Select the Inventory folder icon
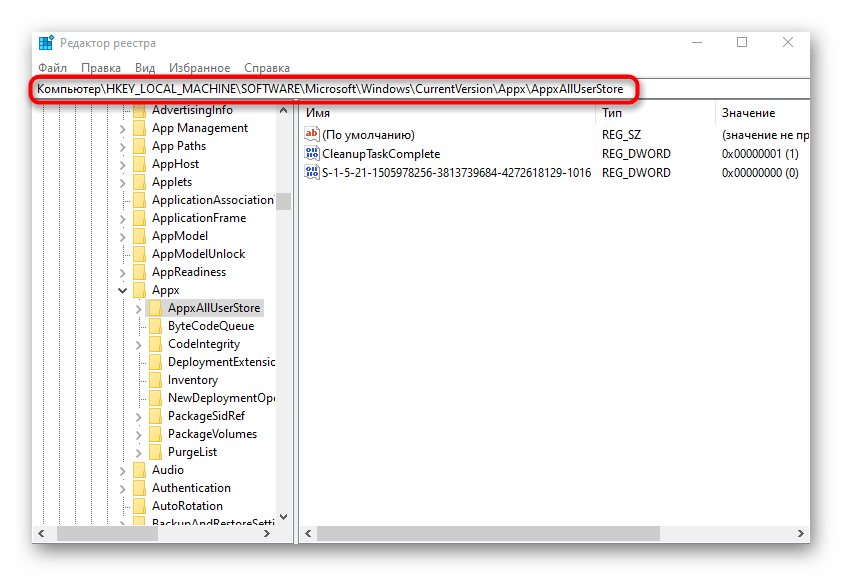 (156, 380)
